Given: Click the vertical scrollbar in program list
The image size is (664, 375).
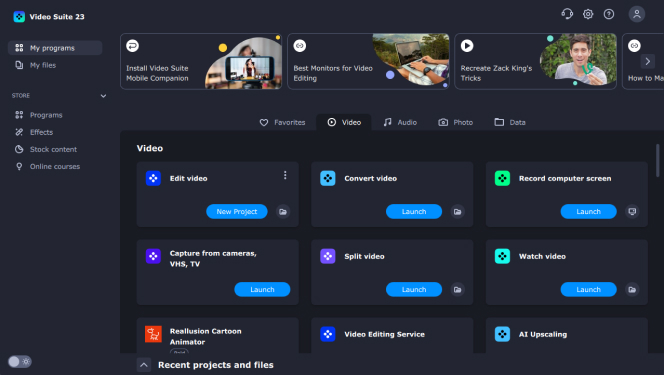Looking at the screenshot, I should pyautogui.click(x=658, y=160).
